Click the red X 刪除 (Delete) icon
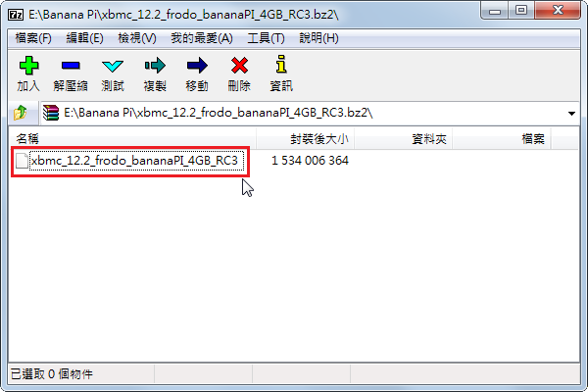This screenshot has height=392, width=588. (239, 73)
